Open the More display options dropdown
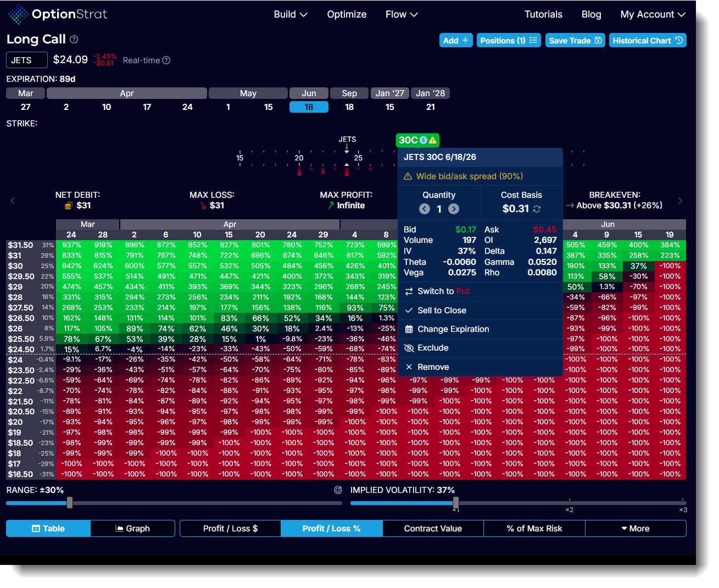719x588 pixels. point(636,529)
